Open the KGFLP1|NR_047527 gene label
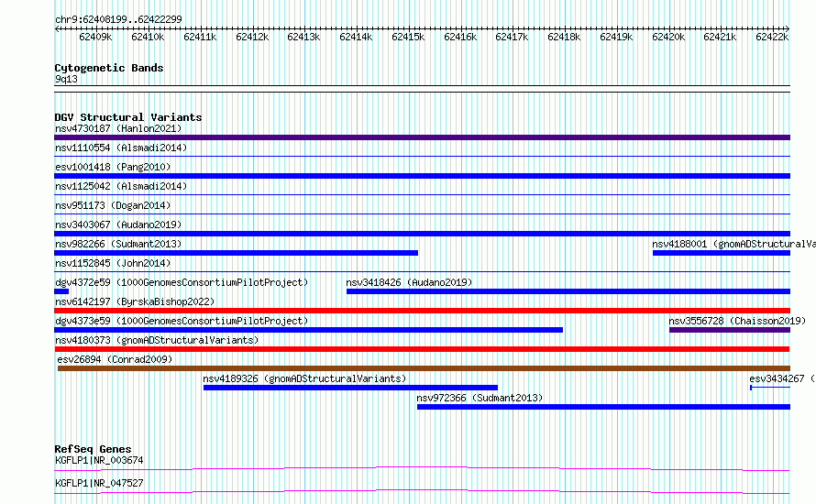 pyautogui.click(x=99, y=483)
